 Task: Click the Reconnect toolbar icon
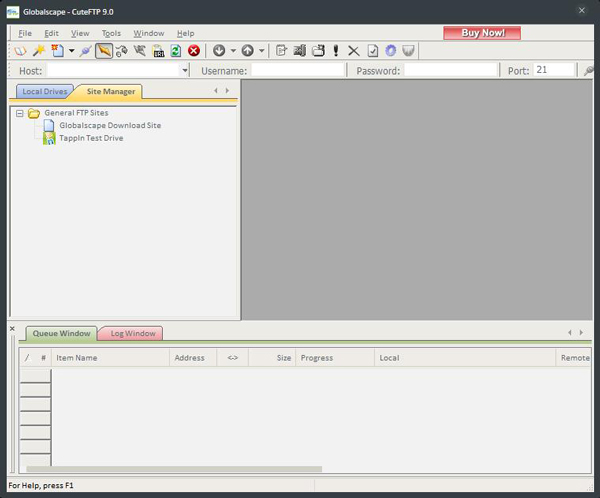click(x=122, y=51)
